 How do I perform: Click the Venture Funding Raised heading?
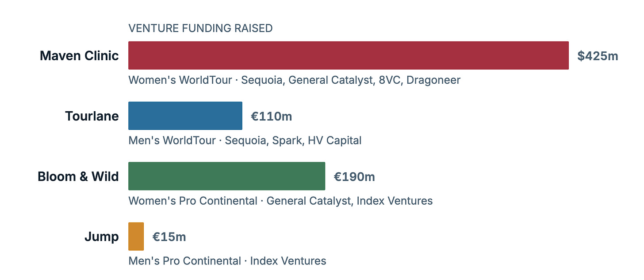point(200,28)
